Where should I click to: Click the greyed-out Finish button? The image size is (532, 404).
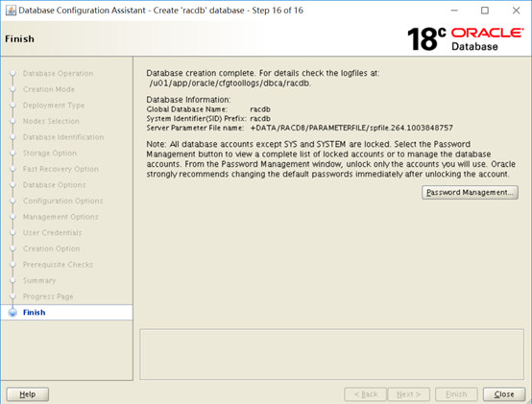pos(456,394)
